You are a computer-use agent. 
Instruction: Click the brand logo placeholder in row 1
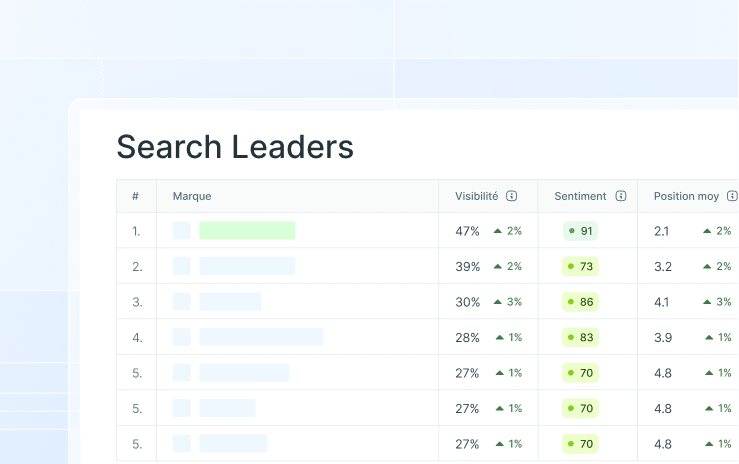point(181,231)
